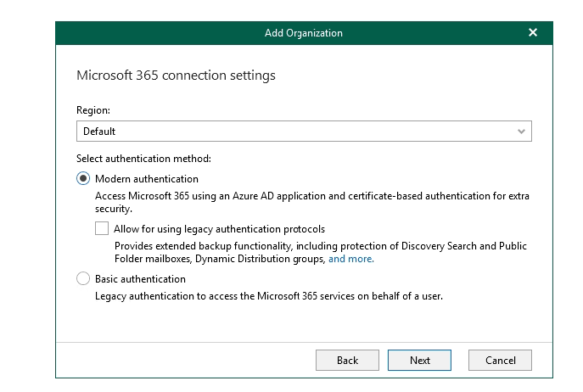The height and width of the screenshot is (392, 583).
Task: Click the 'Microsoft 365 connection settings' heading
Action: (x=176, y=76)
